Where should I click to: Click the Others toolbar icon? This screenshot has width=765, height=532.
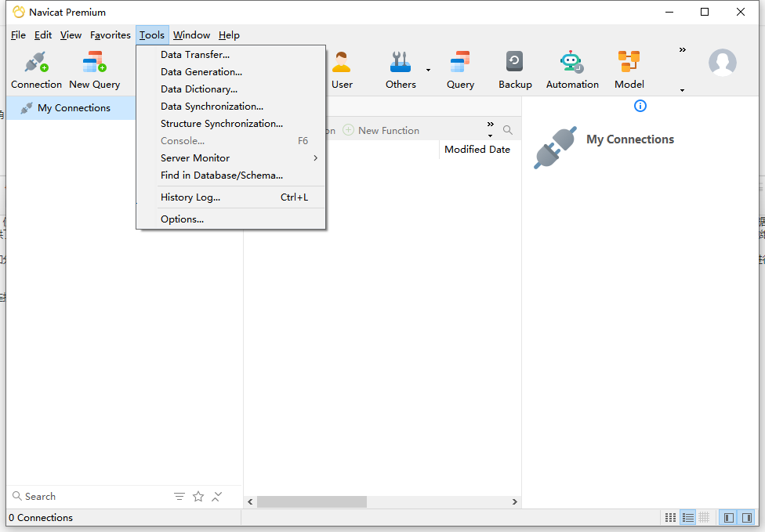pos(401,71)
